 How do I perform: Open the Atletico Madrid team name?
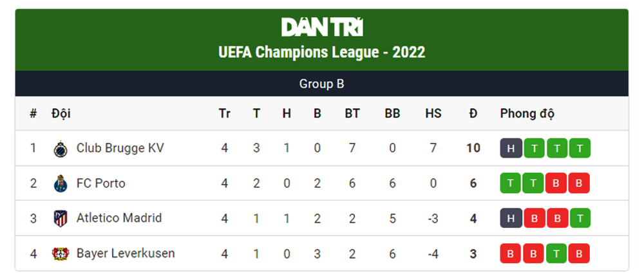click(x=119, y=218)
